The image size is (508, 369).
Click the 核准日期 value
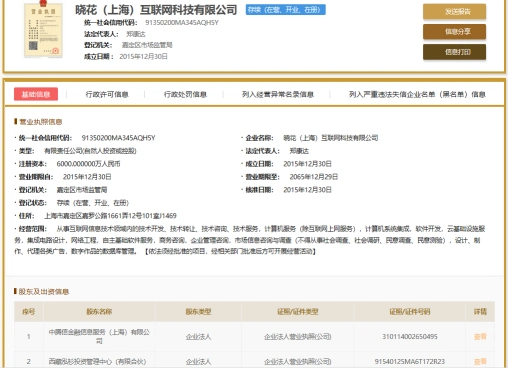307,190
